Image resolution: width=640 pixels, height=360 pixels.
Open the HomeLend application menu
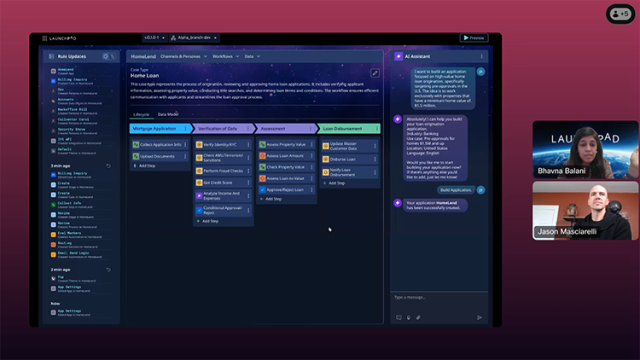143,56
